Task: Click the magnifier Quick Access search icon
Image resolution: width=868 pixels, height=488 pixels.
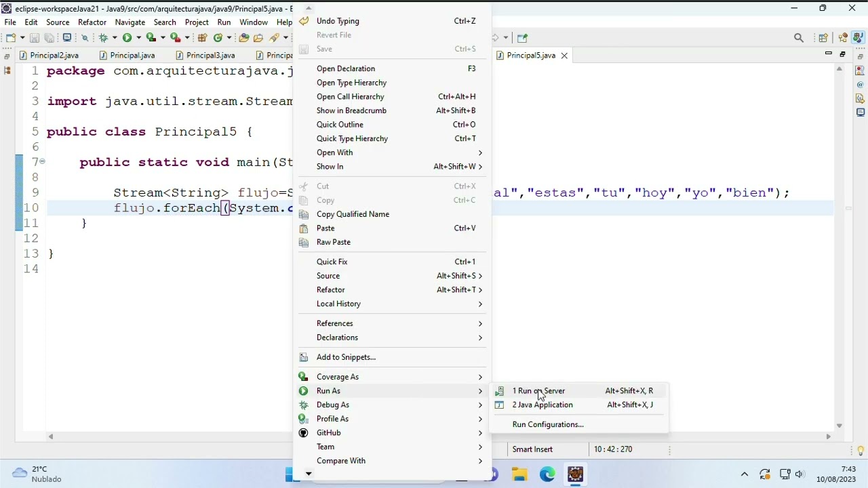Action: pyautogui.click(x=799, y=38)
